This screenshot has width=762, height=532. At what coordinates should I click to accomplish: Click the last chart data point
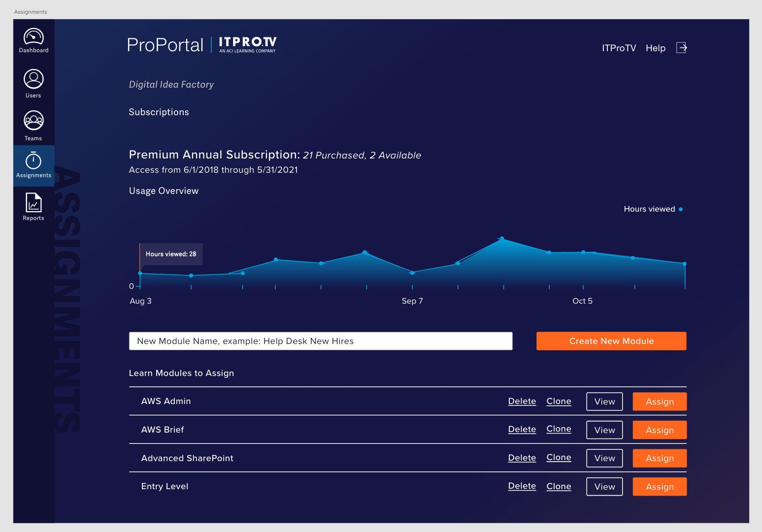(x=685, y=264)
